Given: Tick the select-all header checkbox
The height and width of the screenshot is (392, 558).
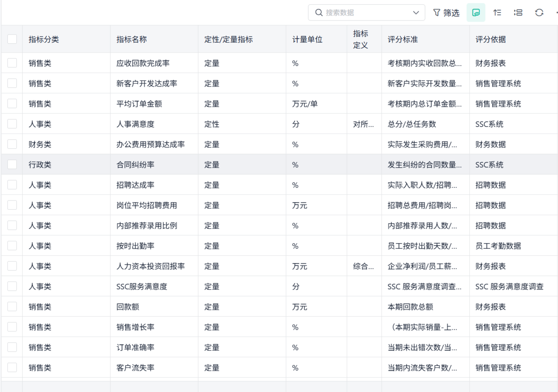Looking at the screenshot, I should [12, 39].
